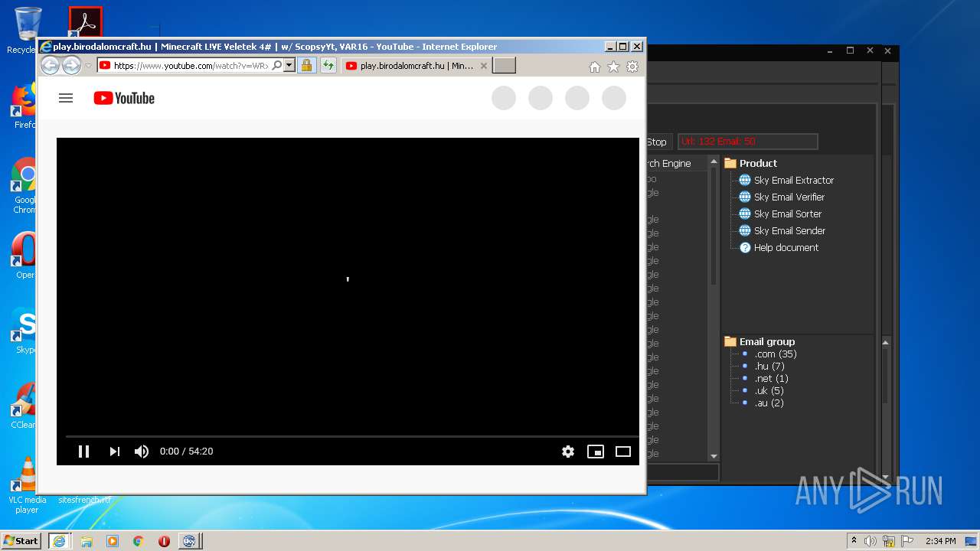Open Chrome from the taskbar
Image resolution: width=980 pixels, height=551 pixels.
[x=138, y=541]
